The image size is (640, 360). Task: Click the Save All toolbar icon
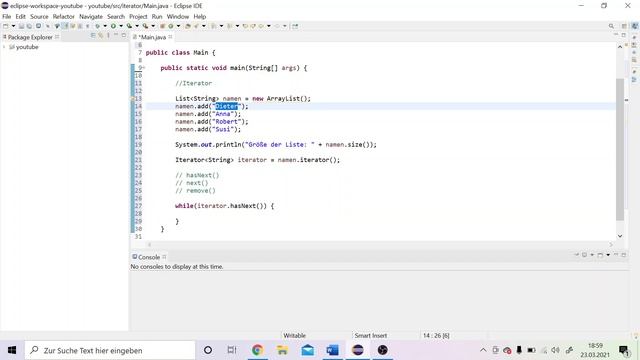tap(29, 26)
